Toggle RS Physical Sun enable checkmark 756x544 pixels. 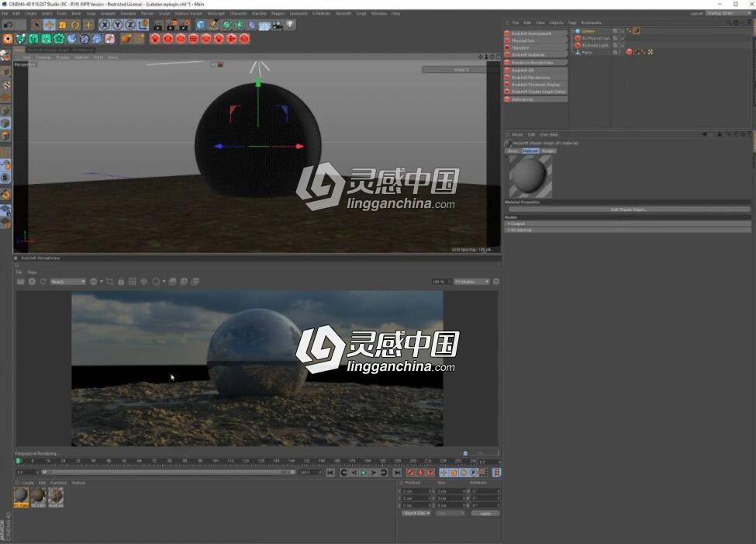point(622,38)
